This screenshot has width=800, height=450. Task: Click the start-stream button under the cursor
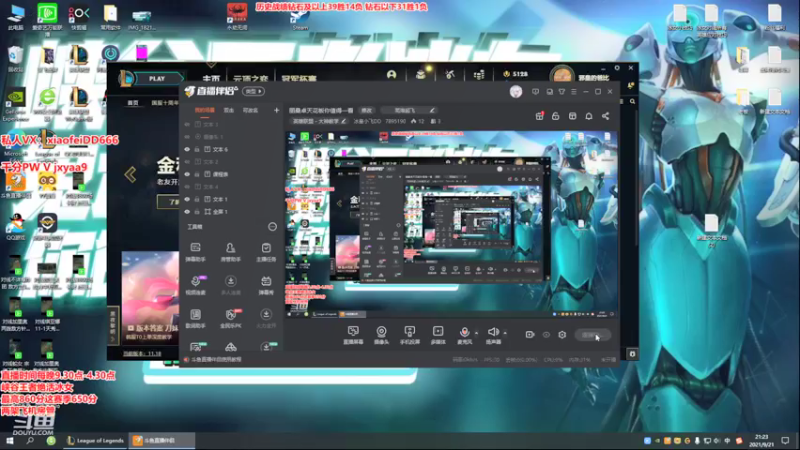point(592,335)
